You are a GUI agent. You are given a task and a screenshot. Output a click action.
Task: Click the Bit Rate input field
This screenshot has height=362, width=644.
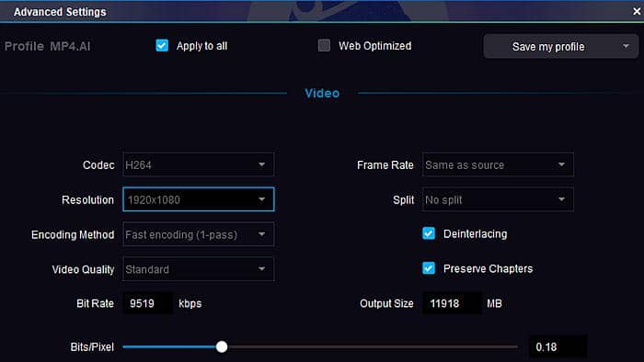[x=148, y=303]
